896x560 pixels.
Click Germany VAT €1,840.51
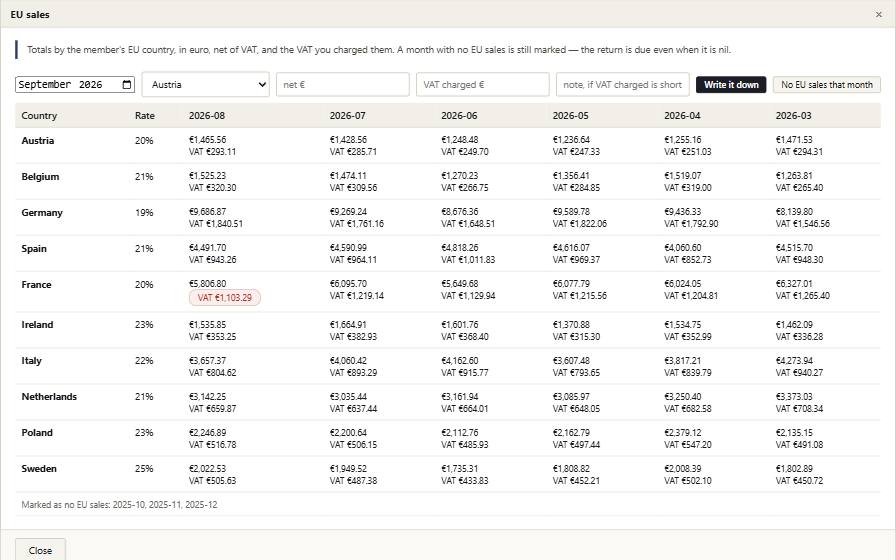click(216, 224)
